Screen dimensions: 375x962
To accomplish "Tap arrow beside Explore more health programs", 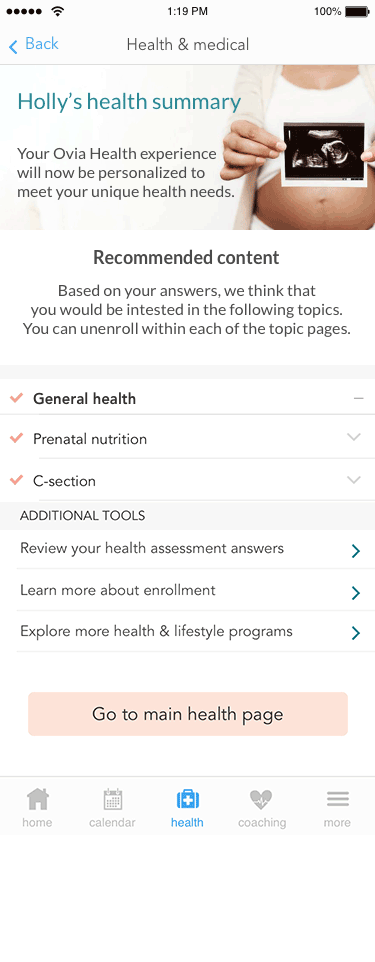I will (355, 633).
